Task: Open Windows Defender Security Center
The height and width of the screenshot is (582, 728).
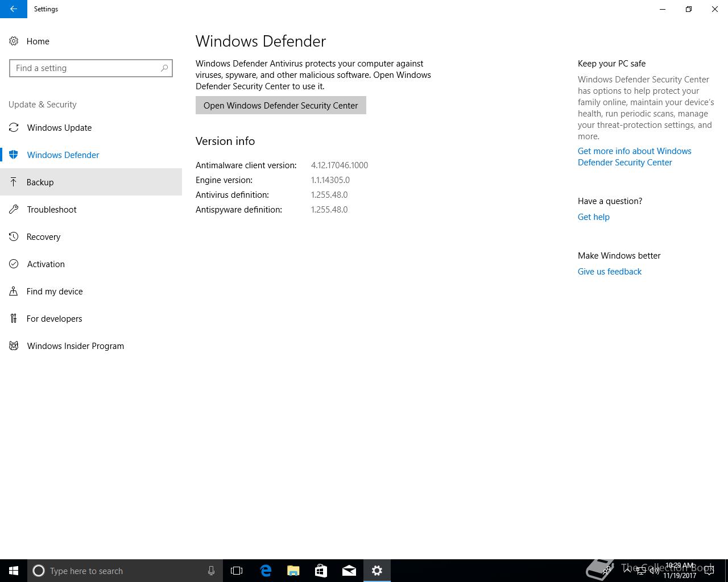Action: click(281, 105)
